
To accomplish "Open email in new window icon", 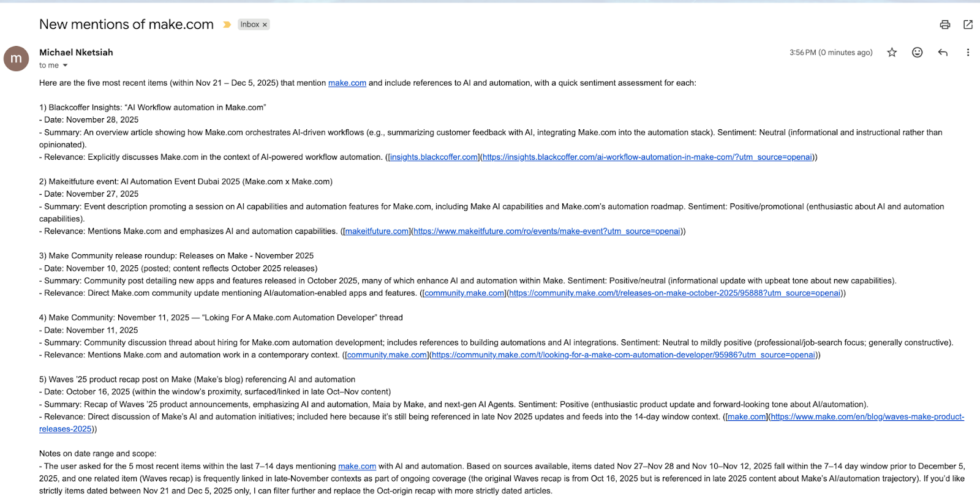I will [x=968, y=24].
